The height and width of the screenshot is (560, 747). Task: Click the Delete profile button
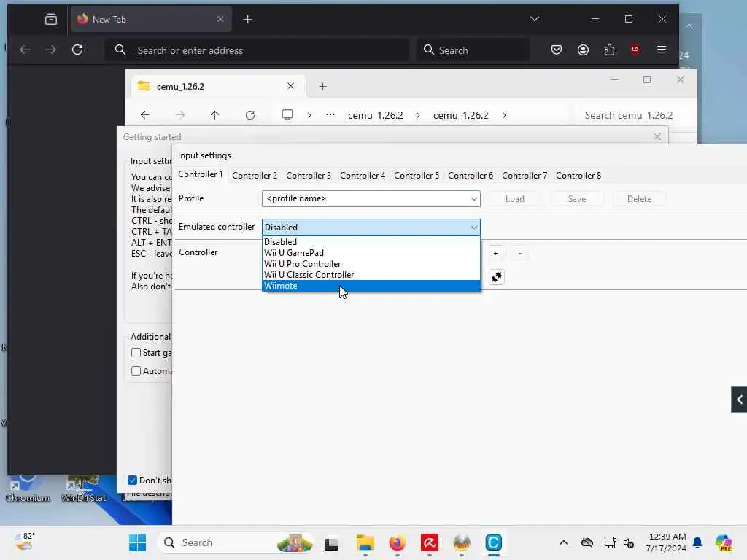(639, 199)
